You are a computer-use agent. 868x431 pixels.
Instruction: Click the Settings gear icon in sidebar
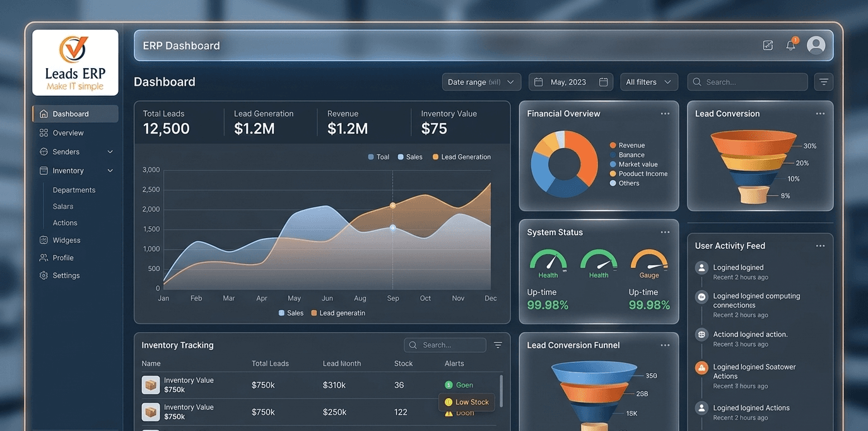(x=44, y=275)
